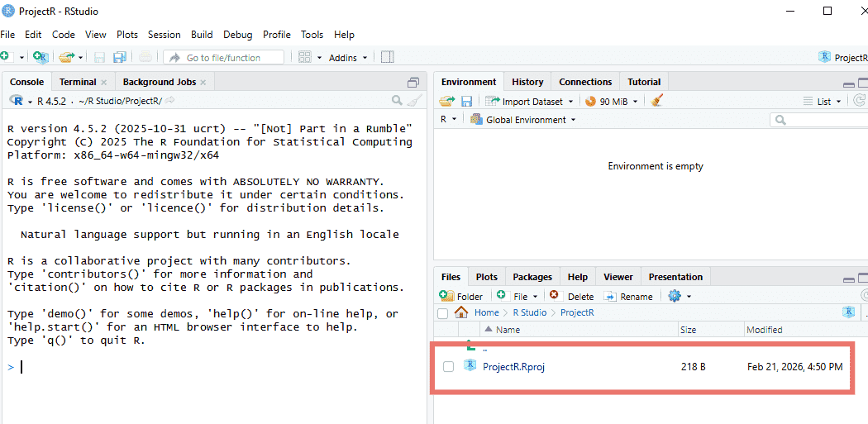The image size is (868, 424).
Task: Click the editor layout column icon after Addins
Action: coord(388,57)
